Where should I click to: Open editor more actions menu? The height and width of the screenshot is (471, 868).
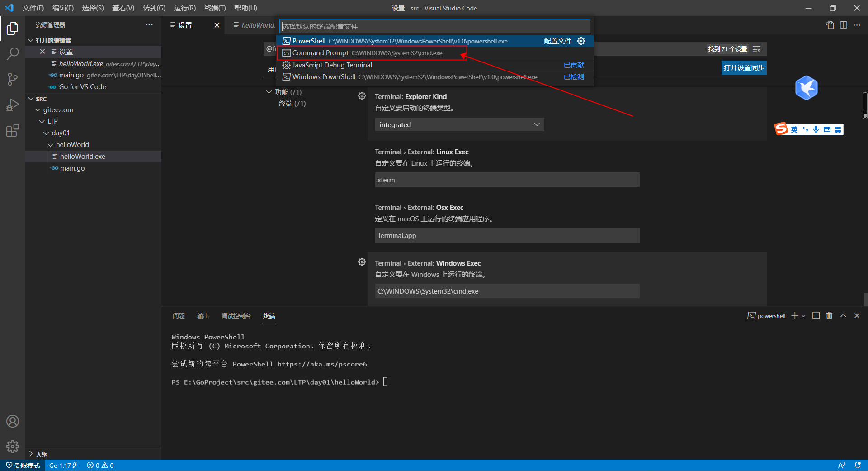(857, 25)
